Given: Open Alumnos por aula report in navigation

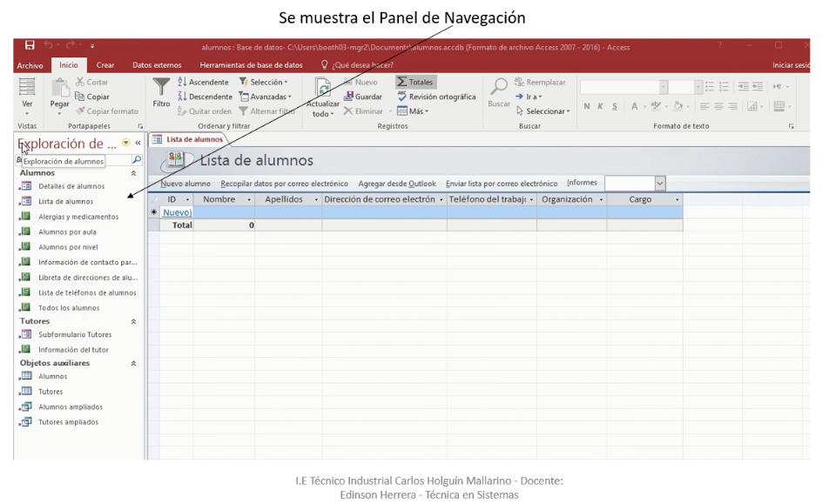Looking at the screenshot, I should point(67,232).
